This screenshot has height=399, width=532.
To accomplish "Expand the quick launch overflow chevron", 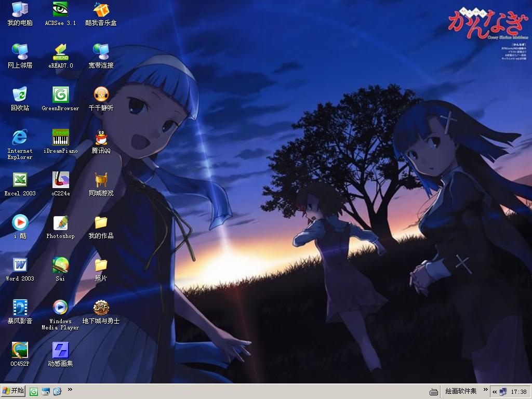I will (70, 390).
